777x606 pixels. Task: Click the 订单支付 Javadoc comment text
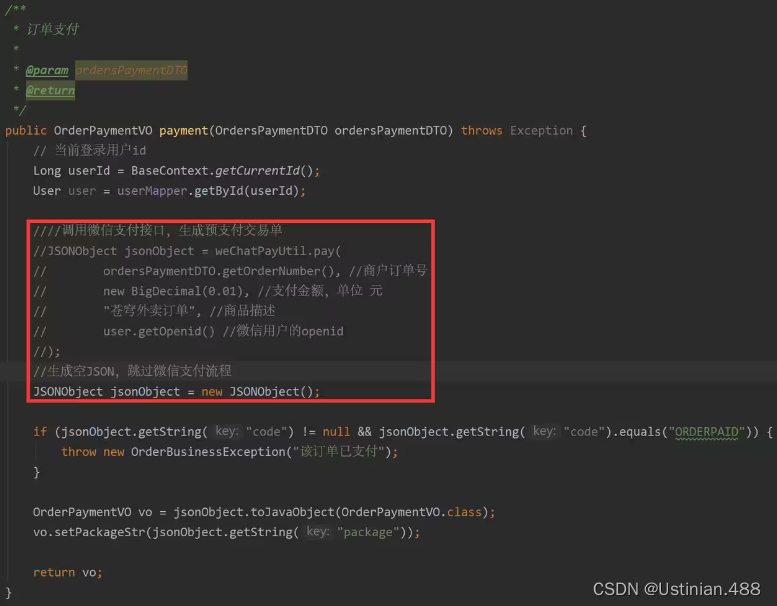coord(53,29)
